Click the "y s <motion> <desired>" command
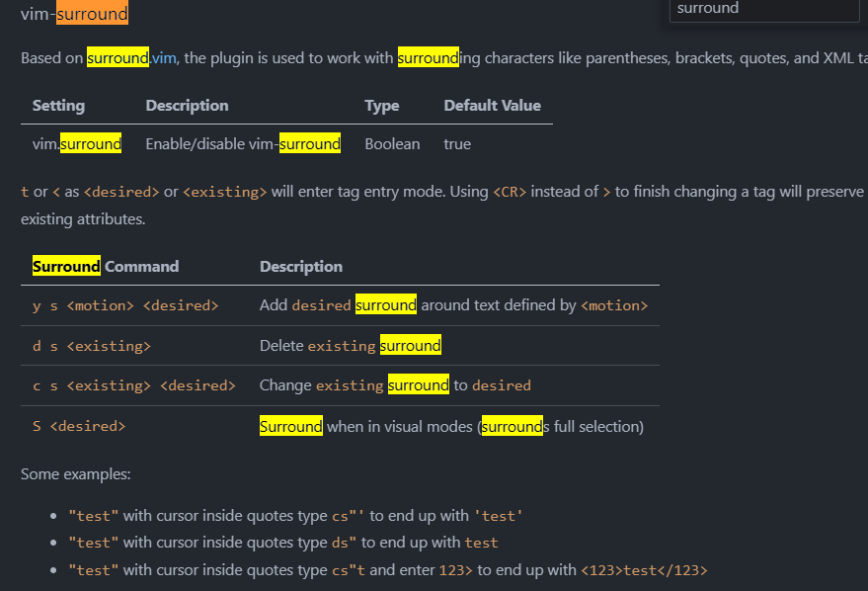The image size is (868, 591). 125,306
